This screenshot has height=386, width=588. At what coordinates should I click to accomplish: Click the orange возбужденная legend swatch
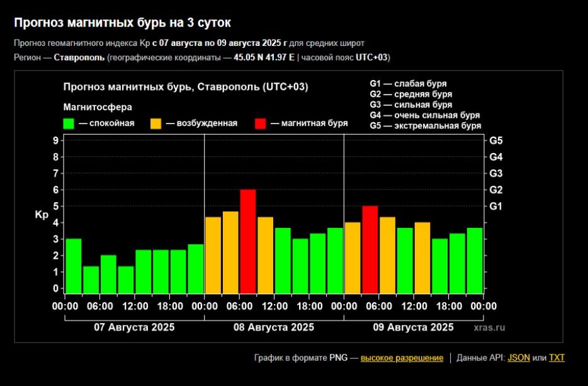(155, 123)
